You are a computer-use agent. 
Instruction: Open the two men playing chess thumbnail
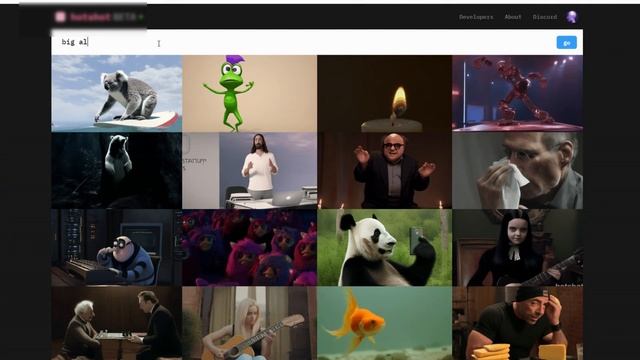tap(117, 323)
